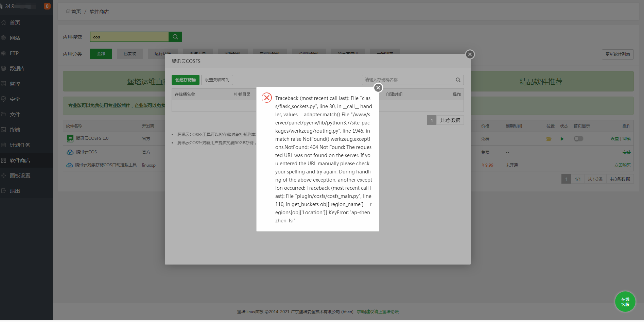Click the orange notification badge 0
This screenshot has width=644, height=322.
(x=47, y=6)
